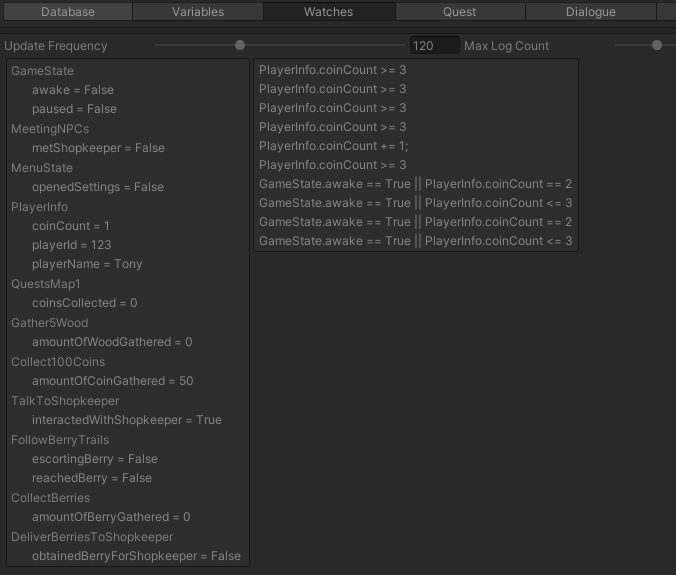Open the Variables tab
This screenshot has height=575, width=676.
198,12
